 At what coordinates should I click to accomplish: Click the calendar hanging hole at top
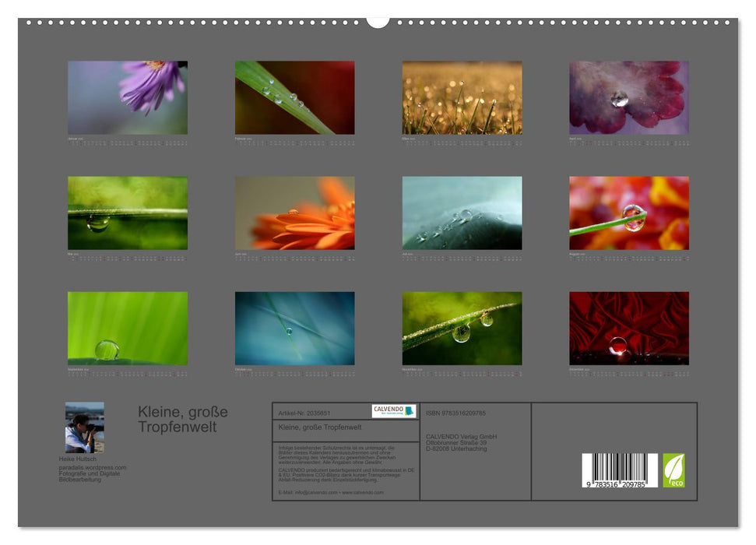coord(378,21)
